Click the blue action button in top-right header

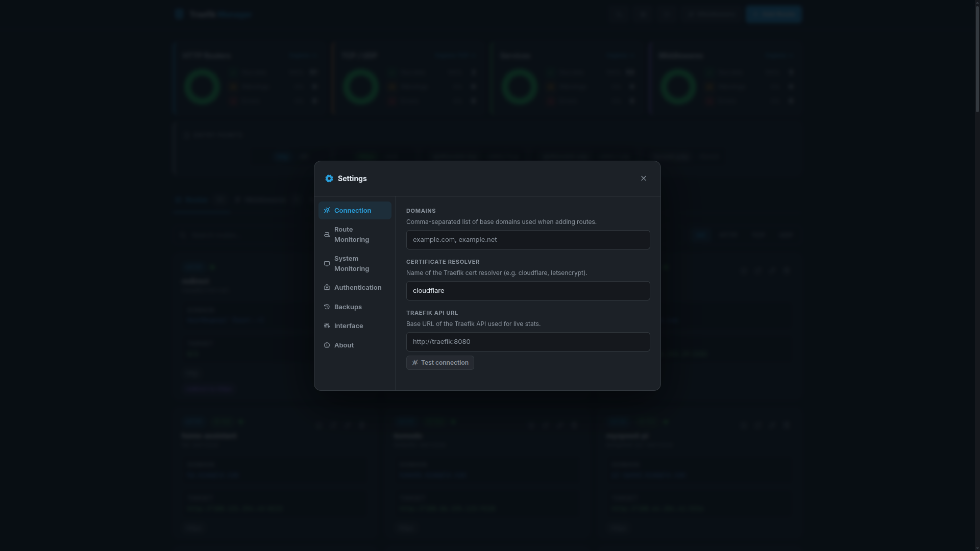(773, 14)
